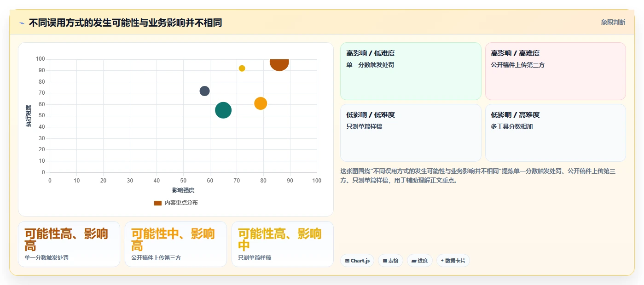Select the 表格 tag chip

click(x=390, y=261)
